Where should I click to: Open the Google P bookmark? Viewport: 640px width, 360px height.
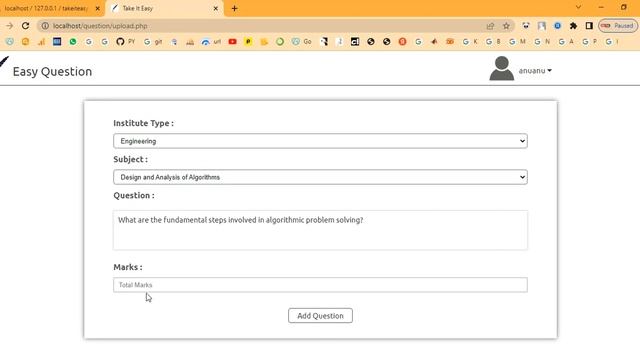[589, 42]
